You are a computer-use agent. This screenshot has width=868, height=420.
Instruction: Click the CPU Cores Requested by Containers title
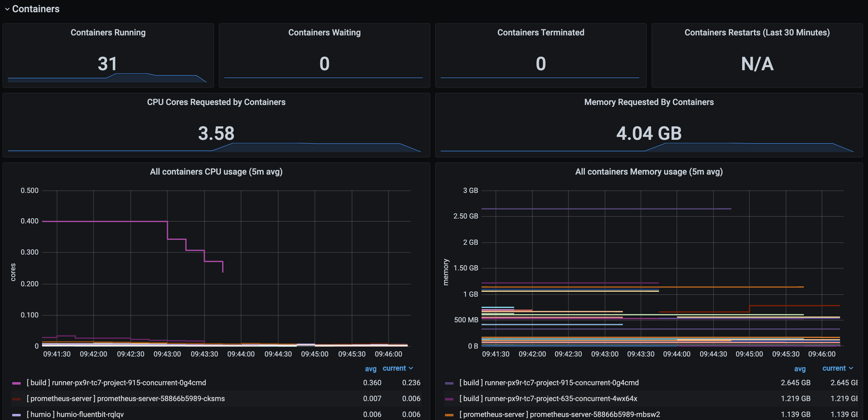[216, 102]
